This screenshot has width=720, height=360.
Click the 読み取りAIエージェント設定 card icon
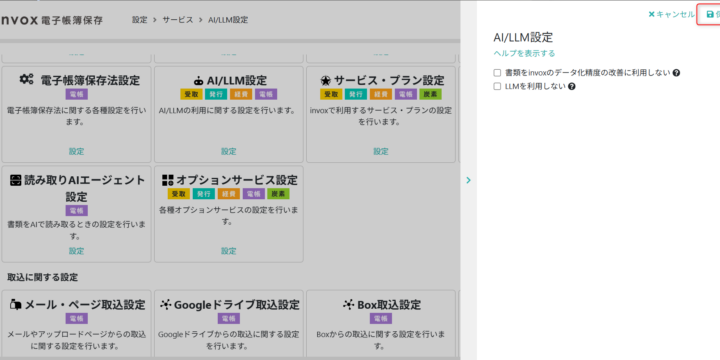pyautogui.click(x=16, y=180)
